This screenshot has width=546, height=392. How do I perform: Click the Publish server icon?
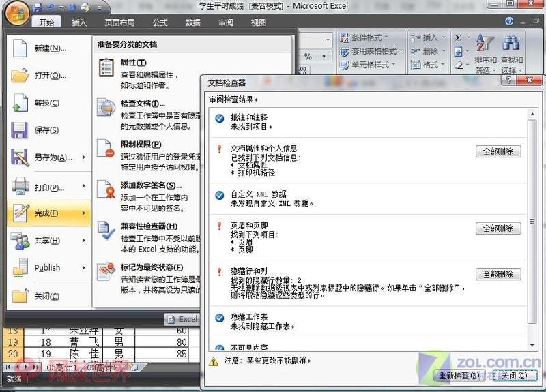20,267
